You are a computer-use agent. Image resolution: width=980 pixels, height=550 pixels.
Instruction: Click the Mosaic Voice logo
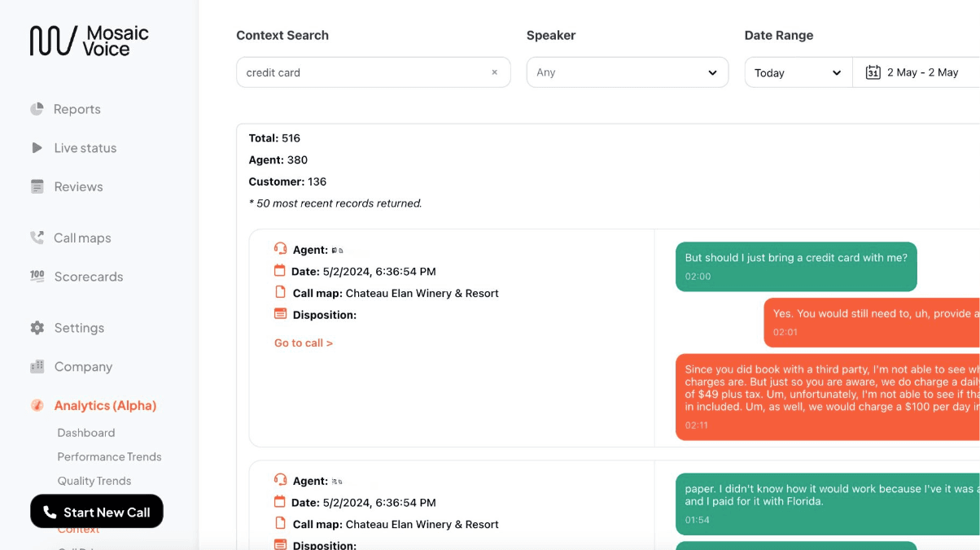click(90, 41)
